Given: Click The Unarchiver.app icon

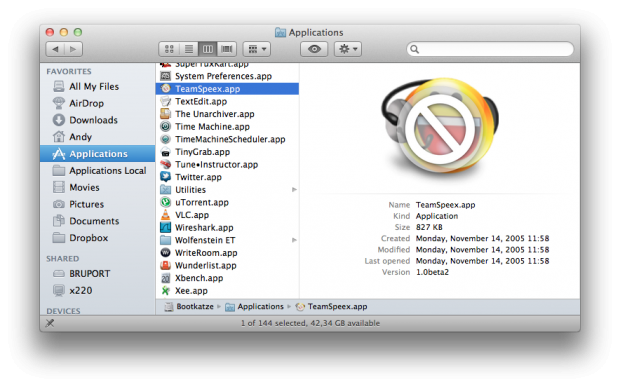Looking at the screenshot, I should (x=165, y=114).
